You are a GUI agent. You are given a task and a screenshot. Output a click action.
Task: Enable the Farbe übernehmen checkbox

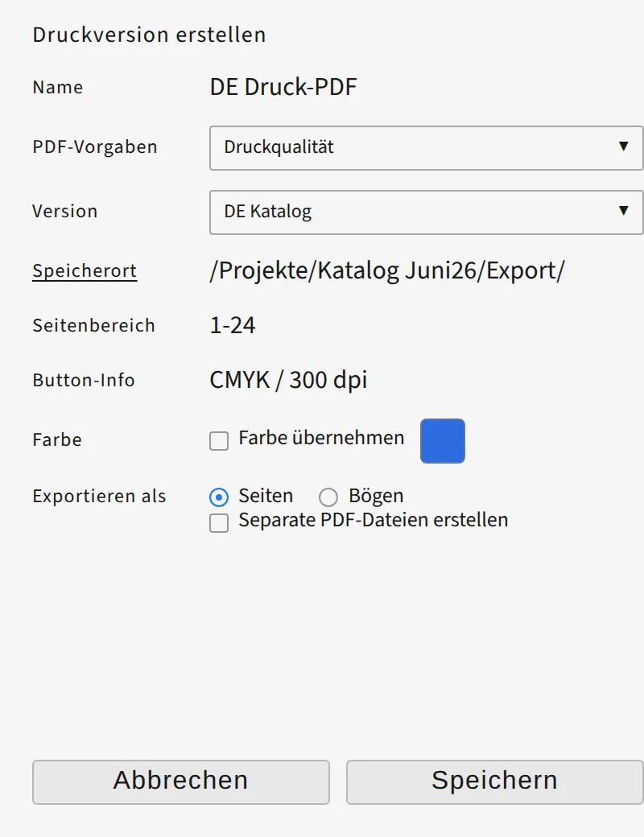(x=219, y=441)
